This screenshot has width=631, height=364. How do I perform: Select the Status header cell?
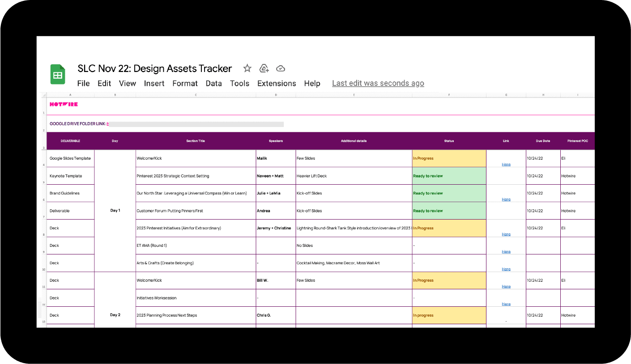(x=449, y=141)
